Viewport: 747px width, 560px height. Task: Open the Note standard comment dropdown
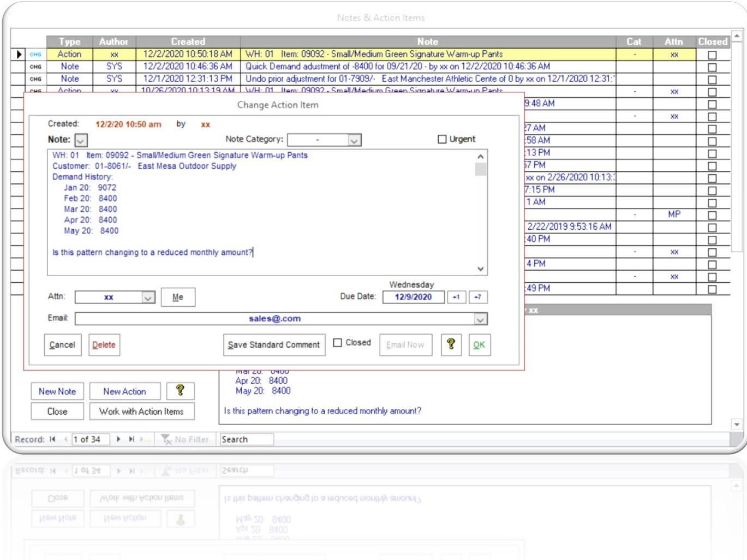81,140
